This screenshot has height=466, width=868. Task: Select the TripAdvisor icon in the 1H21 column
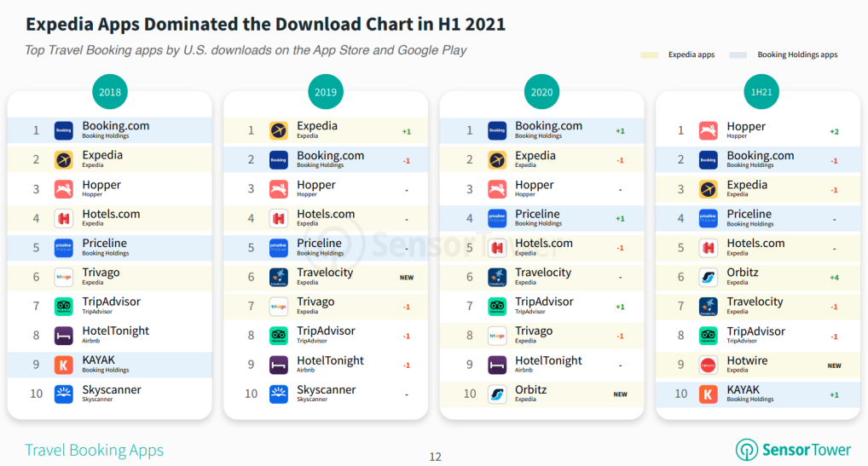click(708, 336)
